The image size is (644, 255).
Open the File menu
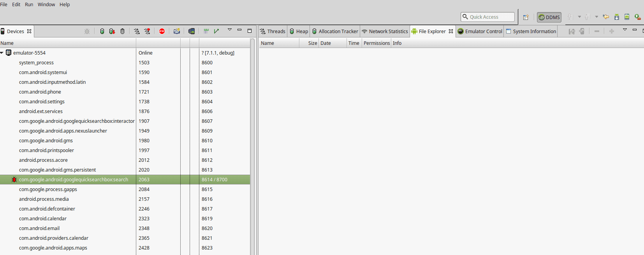(4, 4)
